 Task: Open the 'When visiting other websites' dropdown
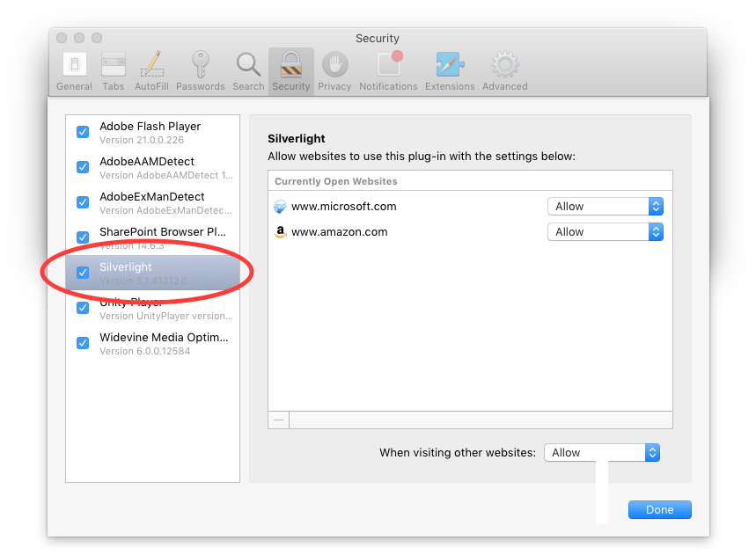602,453
